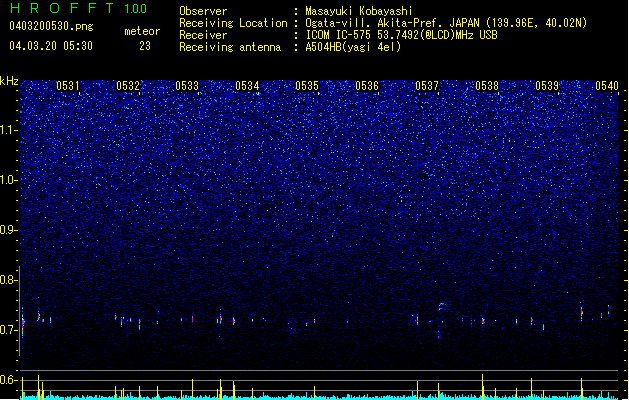
Task: Select the meteor count value 23
Action: pyautogui.click(x=145, y=46)
